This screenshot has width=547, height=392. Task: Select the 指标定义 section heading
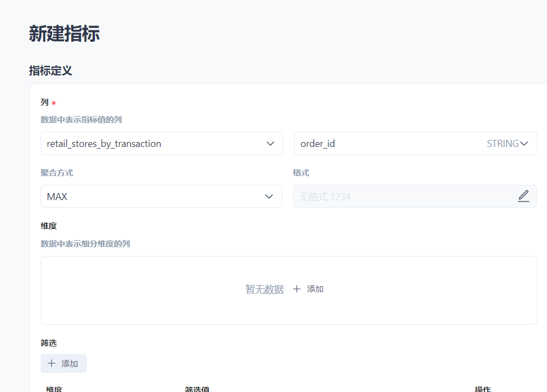coord(50,70)
